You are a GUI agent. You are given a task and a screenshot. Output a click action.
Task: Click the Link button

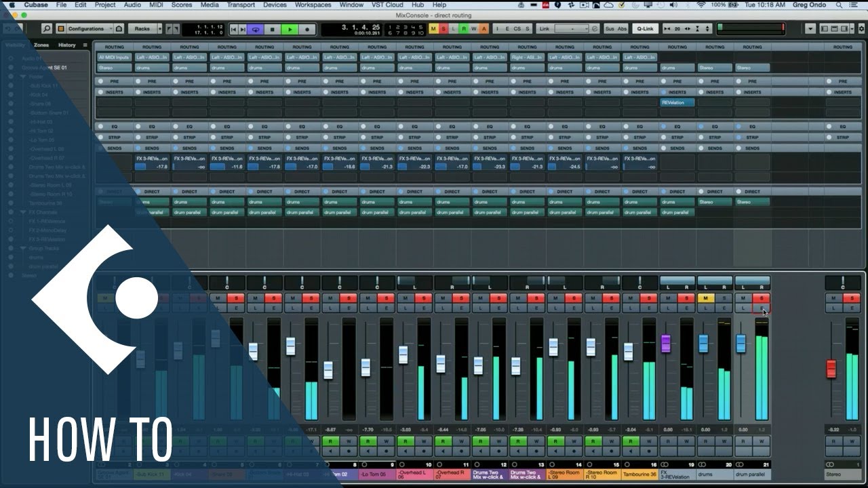(544, 29)
